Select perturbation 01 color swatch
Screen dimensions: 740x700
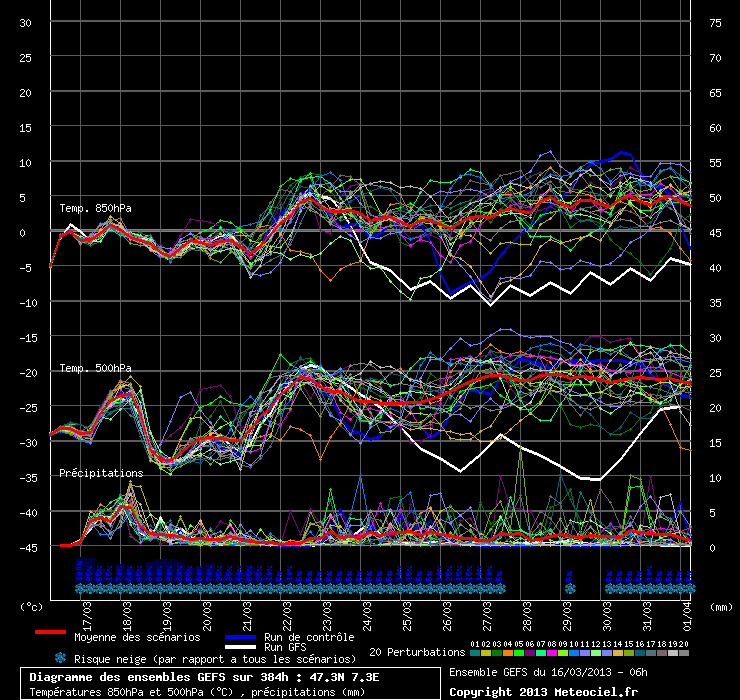pyautogui.click(x=475, y=653)
